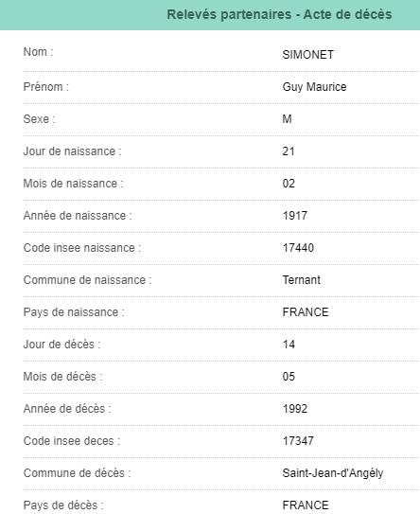Click the 'Nom :' field label
This screenshot has width=420, height=514.
(x=39, y=52)
